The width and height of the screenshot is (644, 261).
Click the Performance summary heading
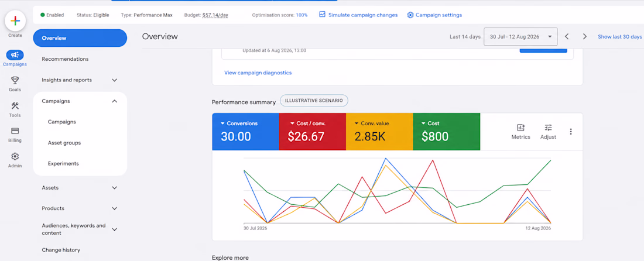244,102
